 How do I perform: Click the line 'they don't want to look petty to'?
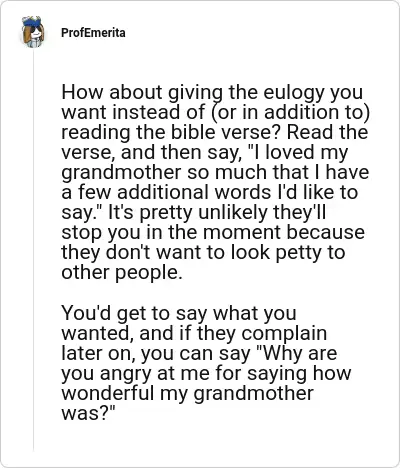coord(203,252)
